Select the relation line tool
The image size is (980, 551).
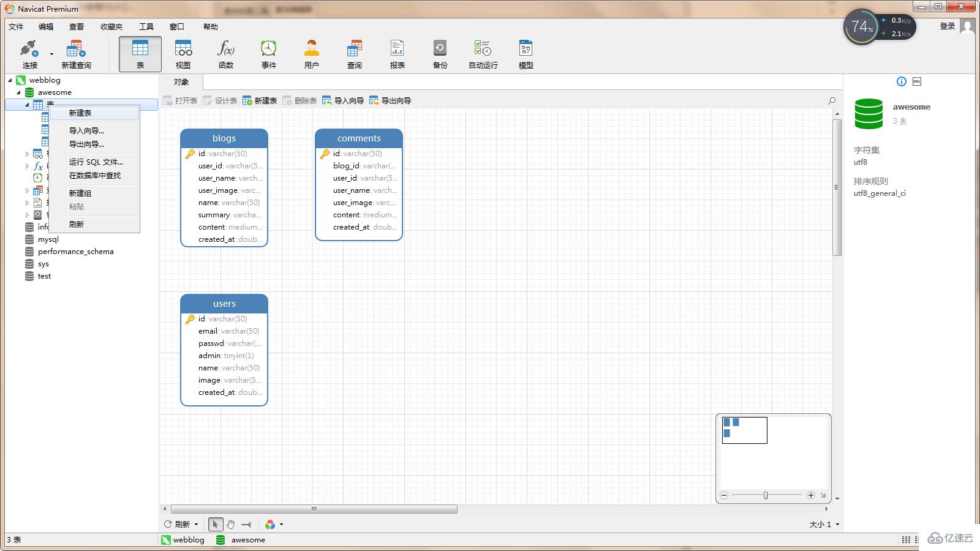(246, 524)
